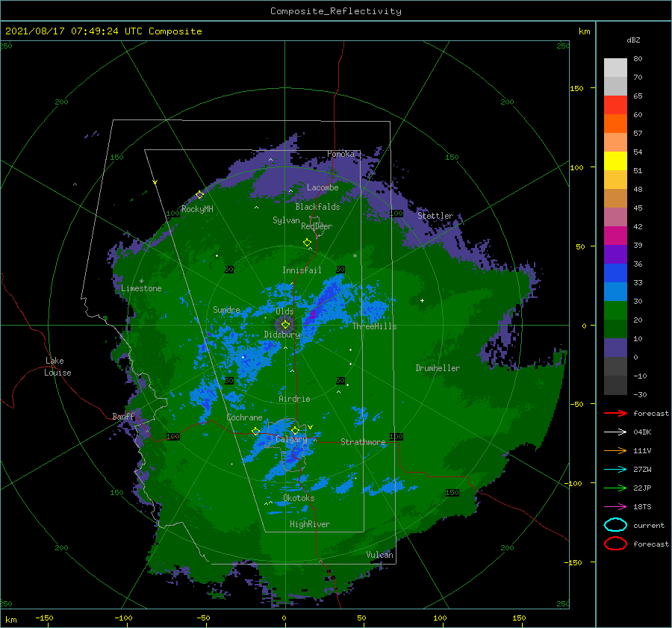Image resolution: width=672 pixels, height=628 pixels.
Task: Pick the green 22JP arrow symbol
Action: click(615, 488)
